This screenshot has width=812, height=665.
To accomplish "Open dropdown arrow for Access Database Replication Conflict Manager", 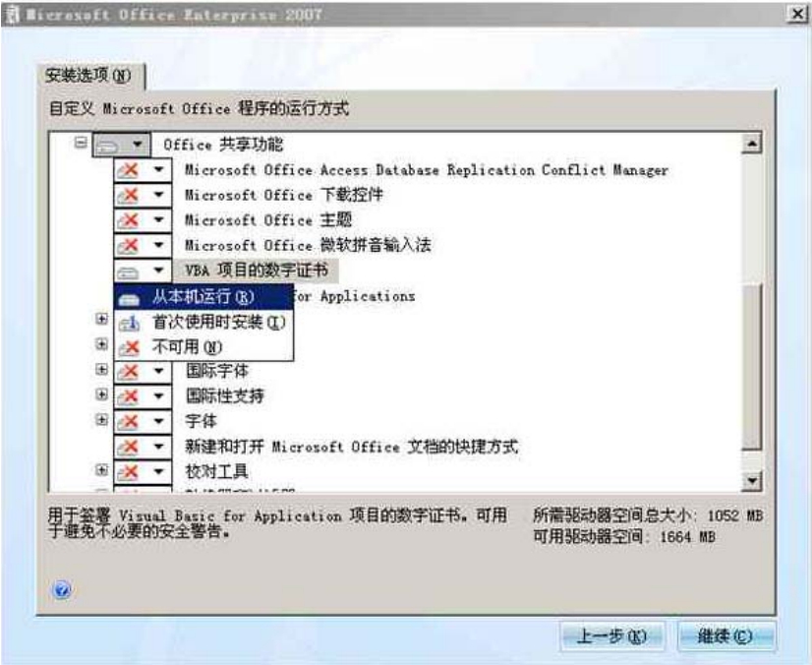I will point(157,170).
